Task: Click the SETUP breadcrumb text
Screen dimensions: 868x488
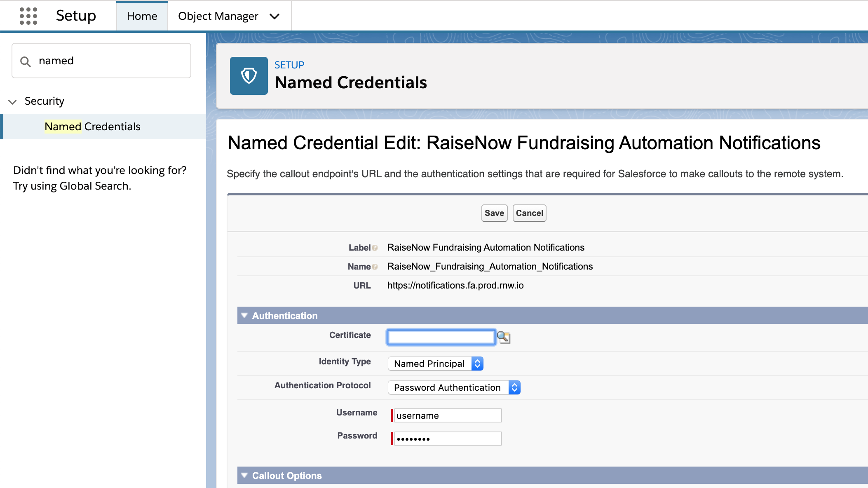Action: point(289,65)
